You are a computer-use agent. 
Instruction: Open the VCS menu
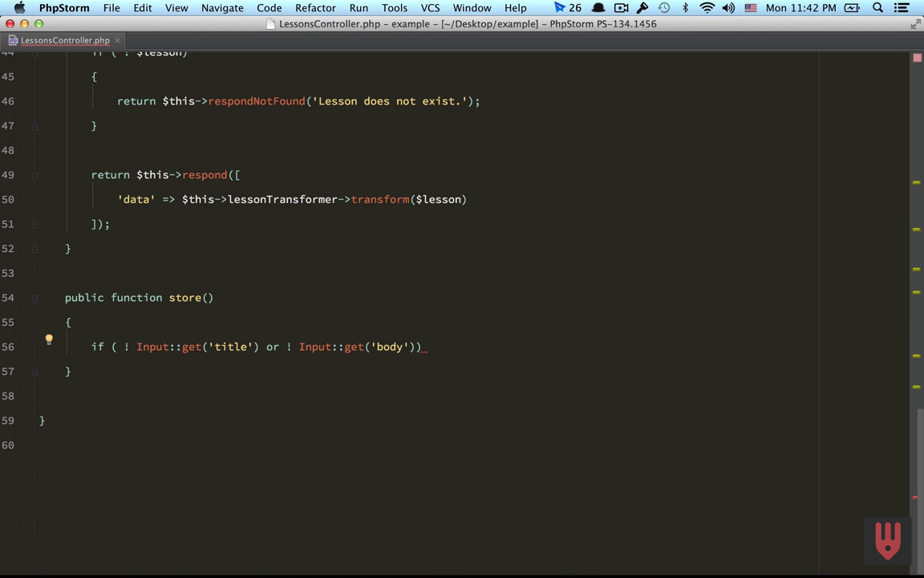[430, 8]
